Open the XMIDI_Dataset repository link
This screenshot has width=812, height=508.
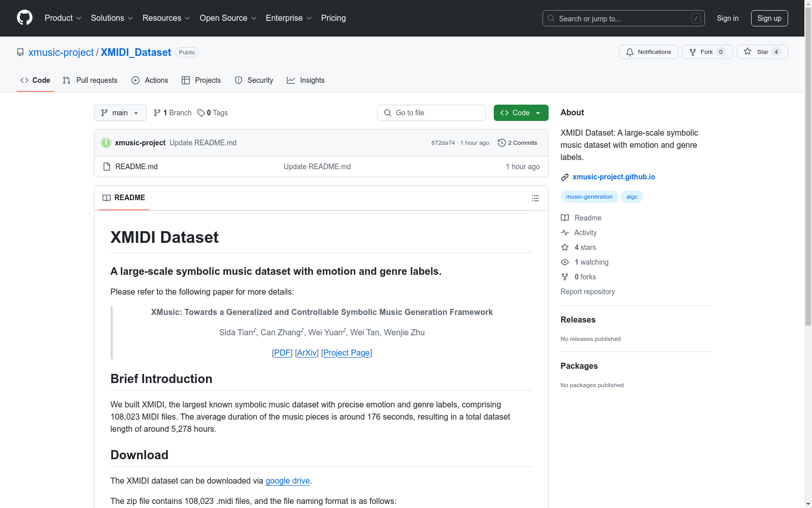136,52
